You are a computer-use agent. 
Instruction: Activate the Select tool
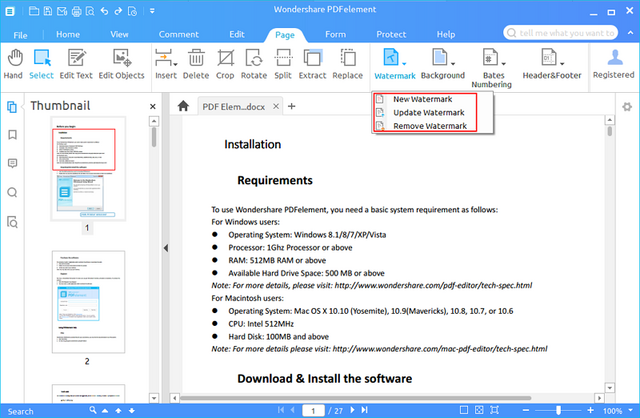[41, 64]
